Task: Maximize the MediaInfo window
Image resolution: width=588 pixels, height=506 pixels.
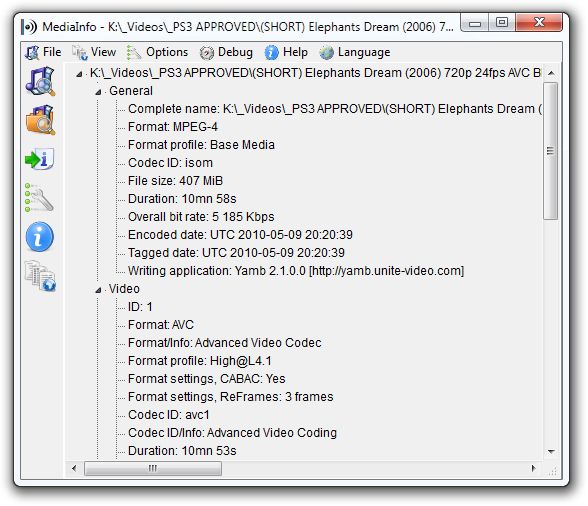Action: pyautogui.click(x=502, y=23)
